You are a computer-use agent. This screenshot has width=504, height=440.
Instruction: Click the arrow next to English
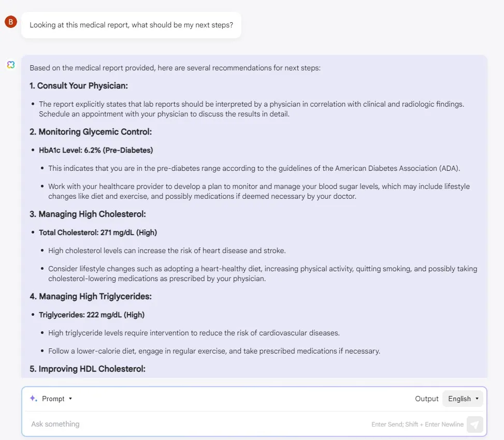[x=477, y=399]
